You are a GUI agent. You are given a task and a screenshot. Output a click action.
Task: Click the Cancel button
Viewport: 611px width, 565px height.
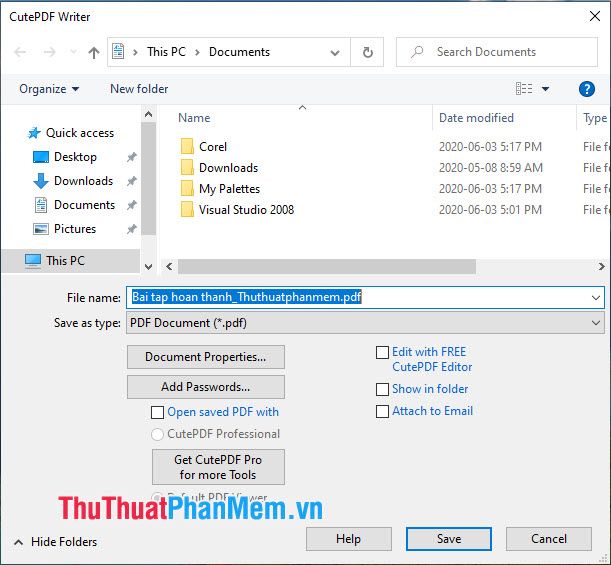pos(549,539)
